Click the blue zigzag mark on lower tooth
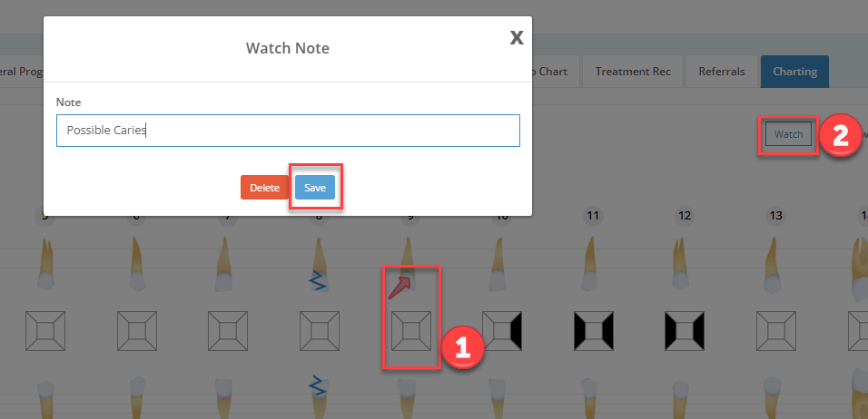Screen dimensions: 868x419 318,385
